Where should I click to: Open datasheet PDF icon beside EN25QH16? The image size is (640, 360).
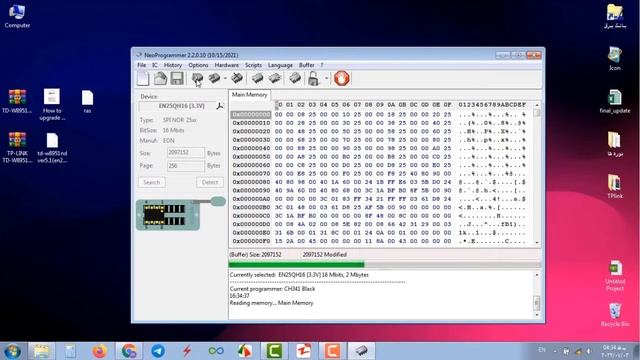click(x=220, y=106)
